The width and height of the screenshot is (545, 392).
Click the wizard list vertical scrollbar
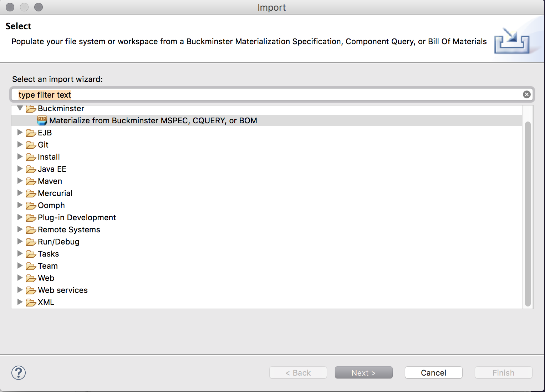point(528,214)
